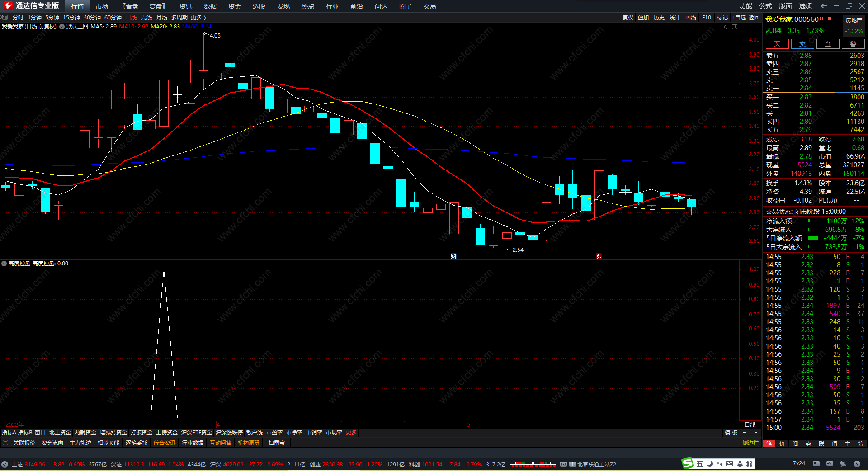Open the 选股 menu
This screenshot has width=868, height=471.
(259, 6)
